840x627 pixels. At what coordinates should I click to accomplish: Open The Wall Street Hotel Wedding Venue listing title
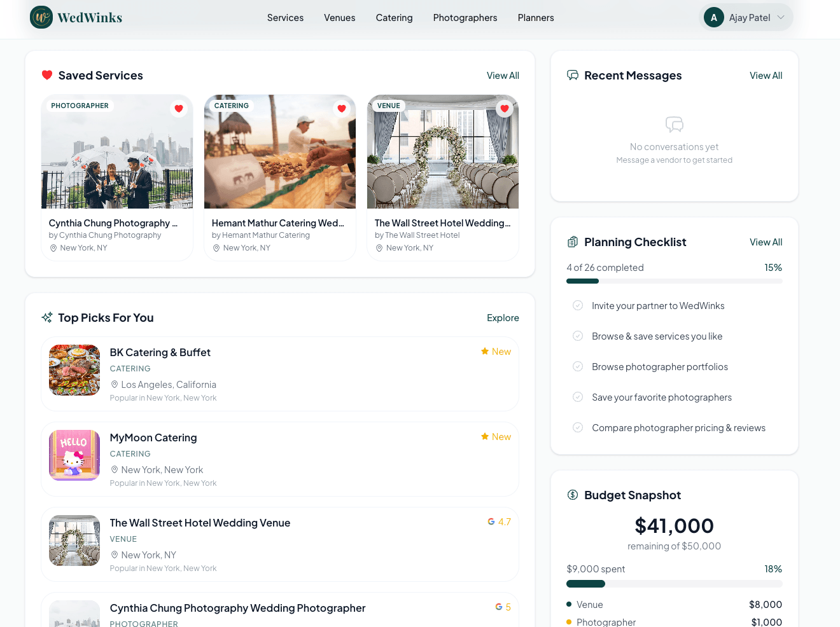(x=200, y=523)
